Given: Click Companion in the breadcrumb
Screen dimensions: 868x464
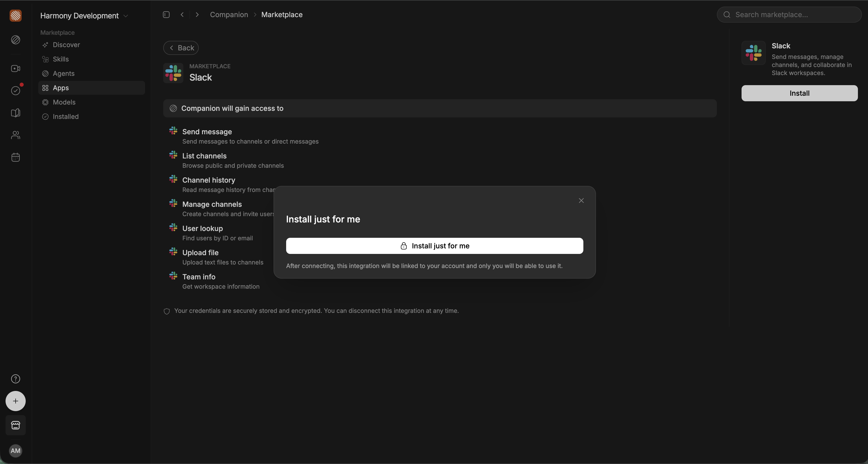Looking at the screenshot, I should tap(229, 15).
